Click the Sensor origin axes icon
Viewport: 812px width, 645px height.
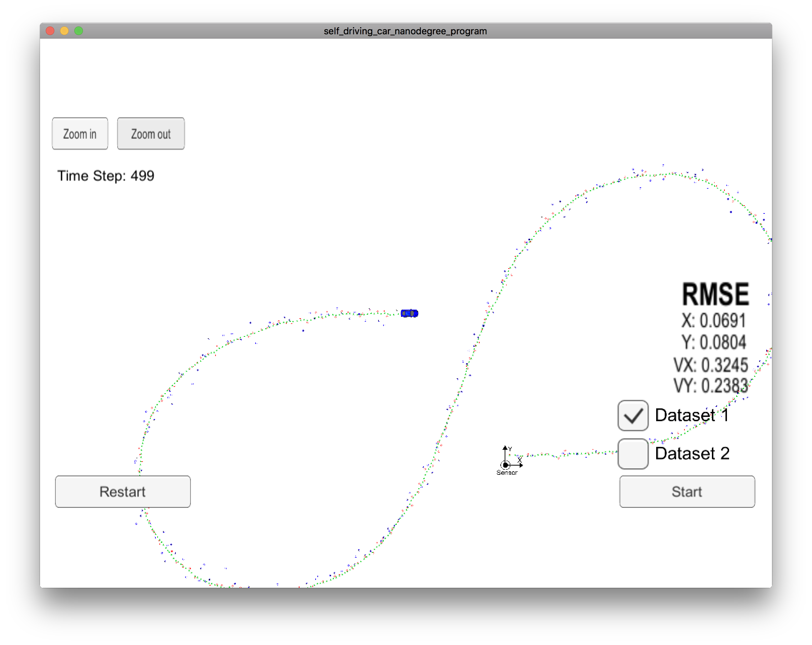click(509, 461)
